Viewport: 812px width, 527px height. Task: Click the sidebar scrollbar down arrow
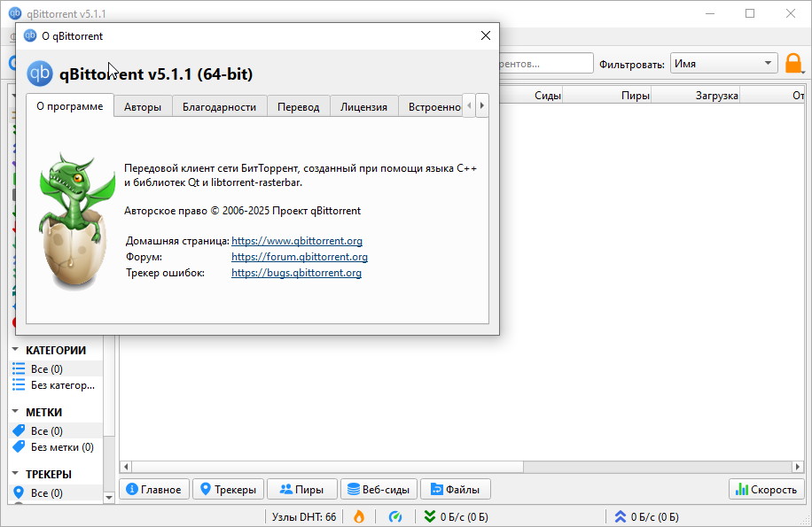(109, 498)
